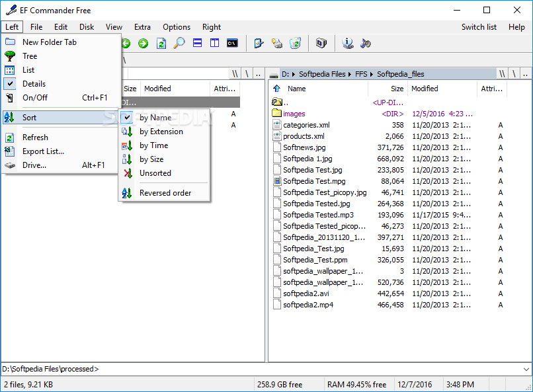Open Drive... selection entry
The width and height of the screenshot is (533, 392).
click(61, 165)
